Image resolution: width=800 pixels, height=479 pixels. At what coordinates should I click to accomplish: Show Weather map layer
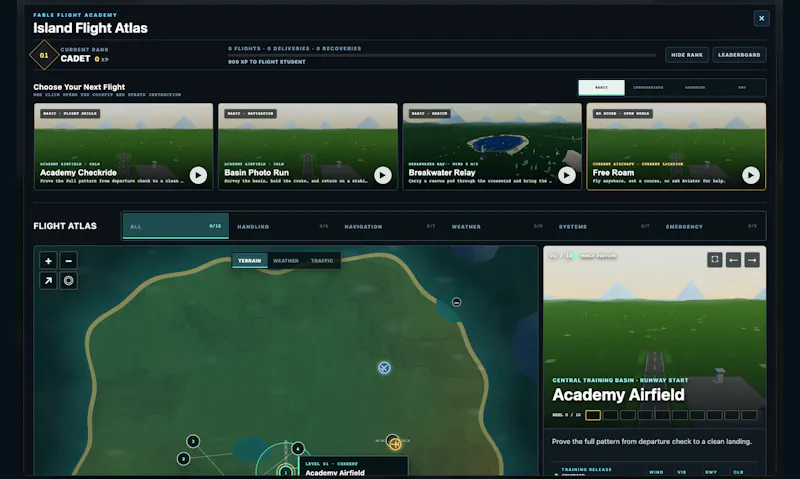point(286,261)
